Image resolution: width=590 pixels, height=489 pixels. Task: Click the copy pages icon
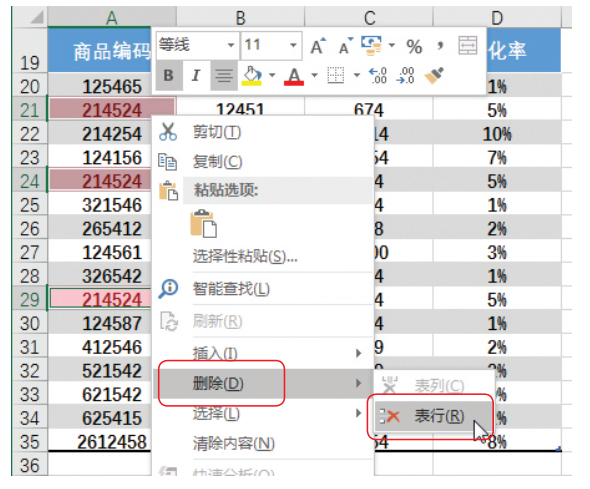point(168,162)
